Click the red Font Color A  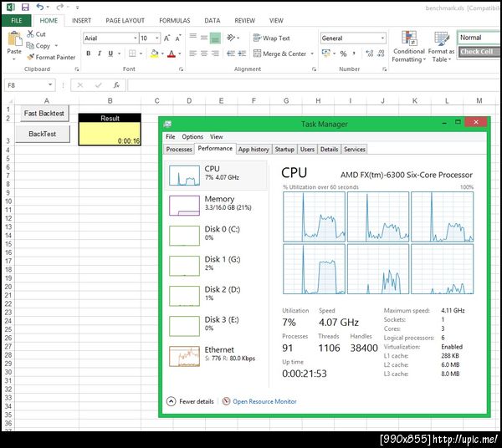[x=172, y=53]
